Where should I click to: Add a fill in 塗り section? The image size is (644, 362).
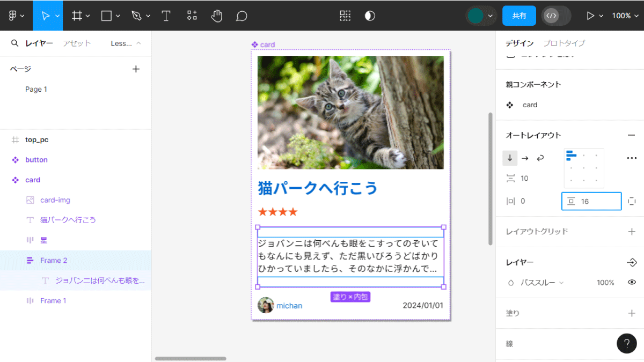pyautogui.click(x=631, y=313)
